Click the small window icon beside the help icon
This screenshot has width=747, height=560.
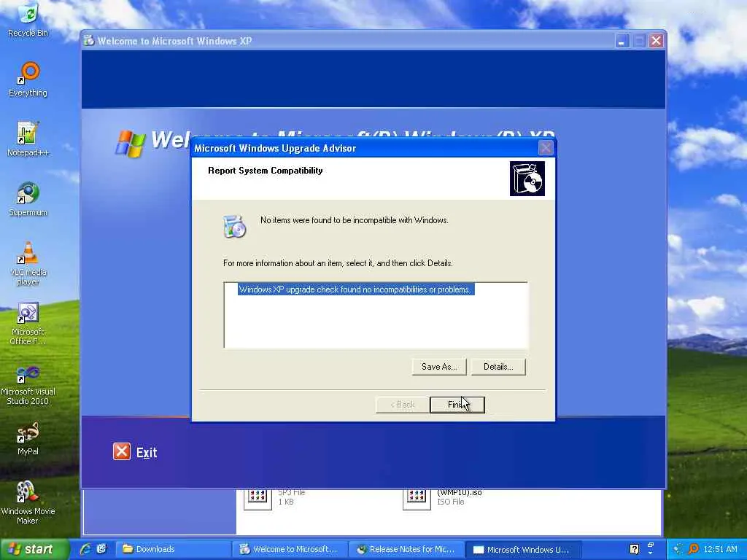click(x=651, y=545)
